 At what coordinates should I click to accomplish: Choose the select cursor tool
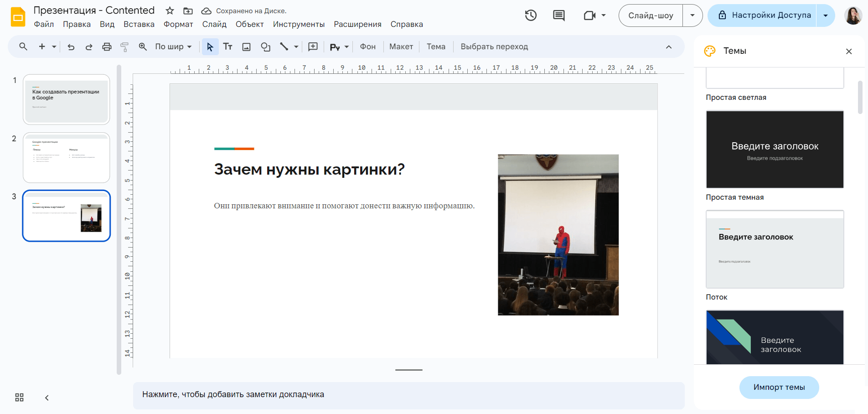(x=210, y=47)
